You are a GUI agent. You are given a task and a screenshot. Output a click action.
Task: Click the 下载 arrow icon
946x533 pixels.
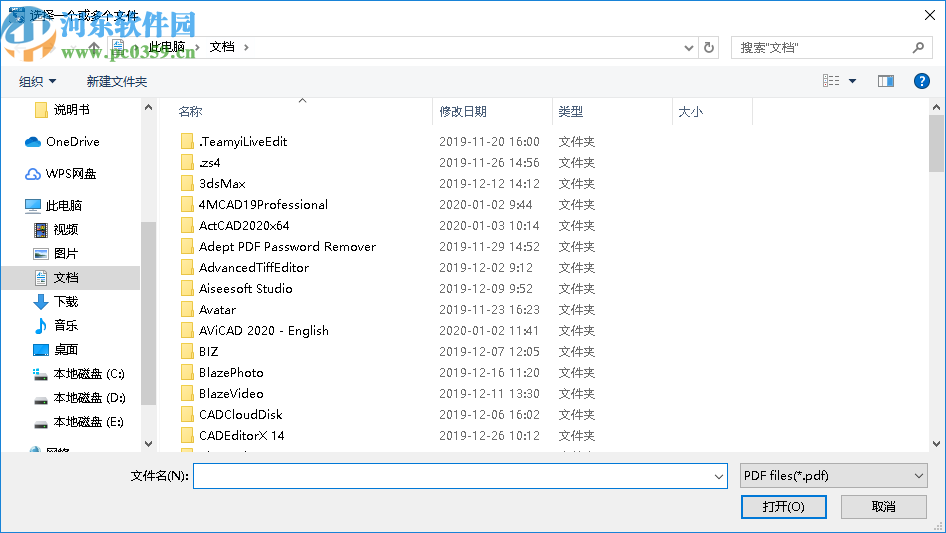coord(40,302)
